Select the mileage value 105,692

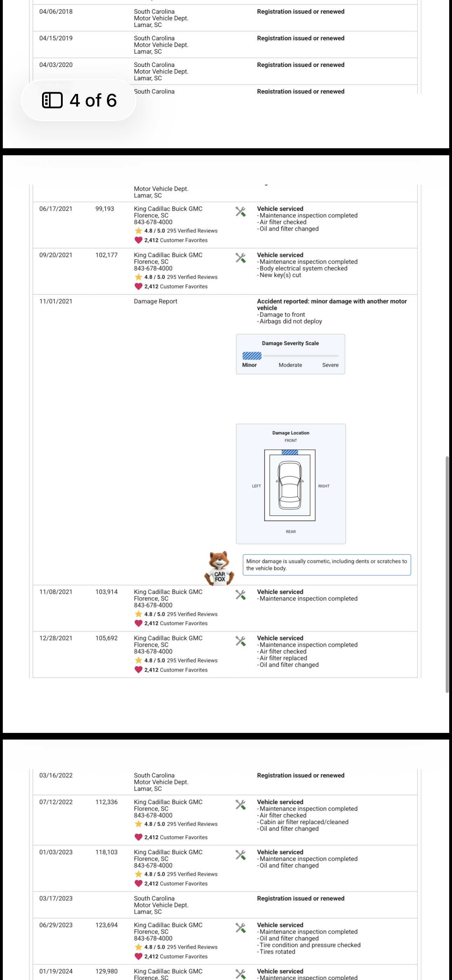[107, 638]
